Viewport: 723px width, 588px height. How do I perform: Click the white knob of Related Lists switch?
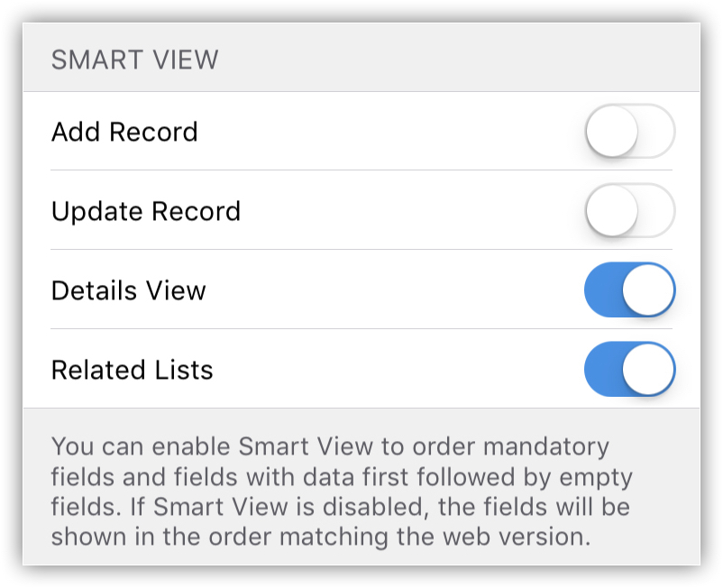(x=648, y=370)
